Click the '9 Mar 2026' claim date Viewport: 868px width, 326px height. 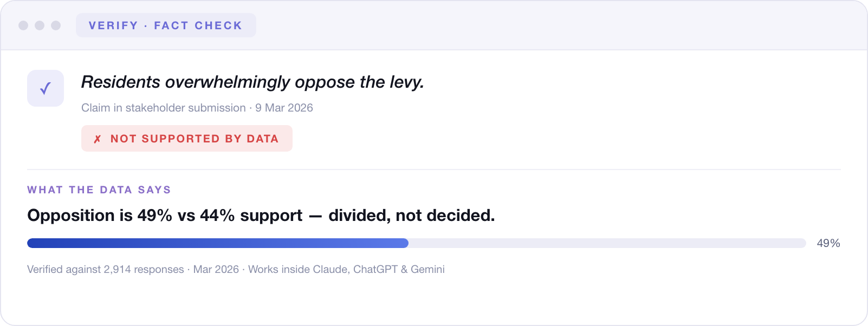click(x=284, y=108)
